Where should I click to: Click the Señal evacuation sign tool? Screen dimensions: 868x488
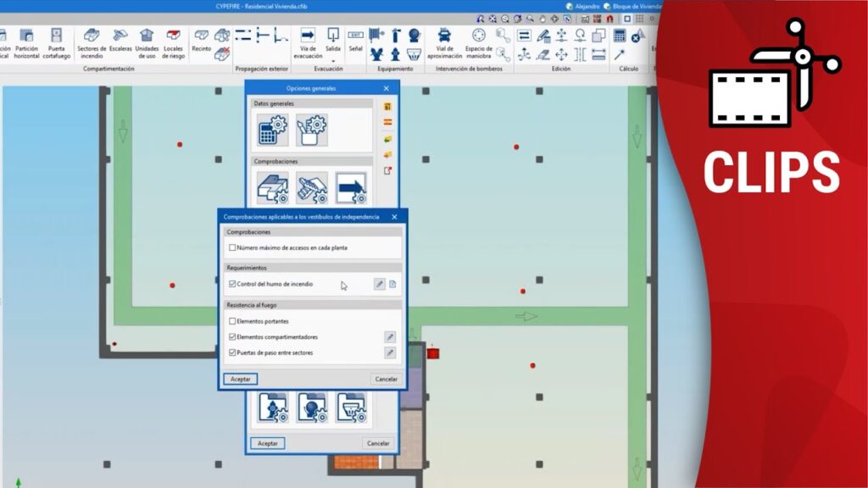click(355, 41)
